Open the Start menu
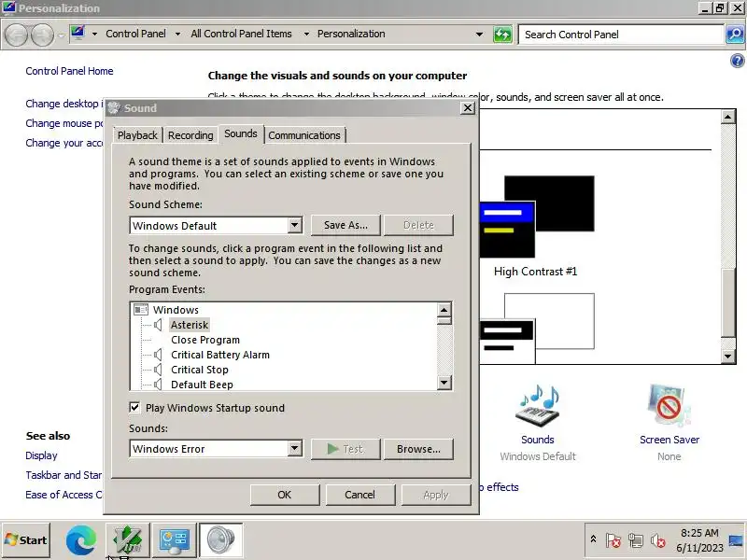This screenshot has height=560, width=747. click(26, 540)
